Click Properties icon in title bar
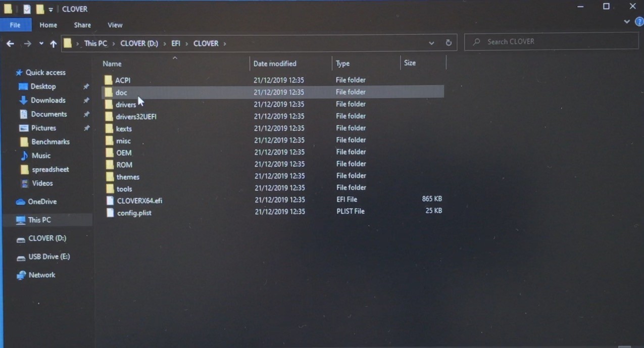This screenshot has width=644, height=348. pos(27,10)
